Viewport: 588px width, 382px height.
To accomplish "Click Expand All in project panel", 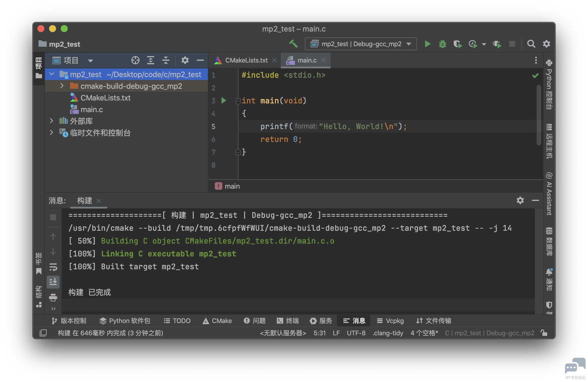I will tap(151, 60).
